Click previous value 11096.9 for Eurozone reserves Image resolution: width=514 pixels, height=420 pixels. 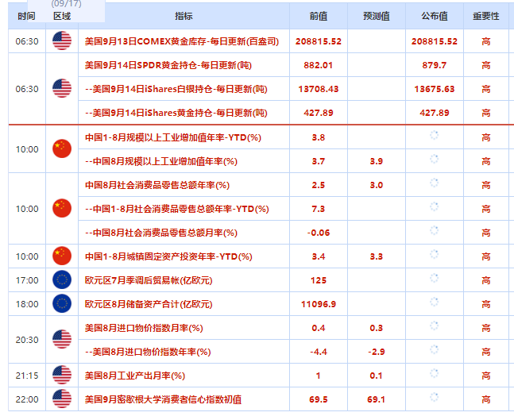pyautogui.click(x=319, y=304)
